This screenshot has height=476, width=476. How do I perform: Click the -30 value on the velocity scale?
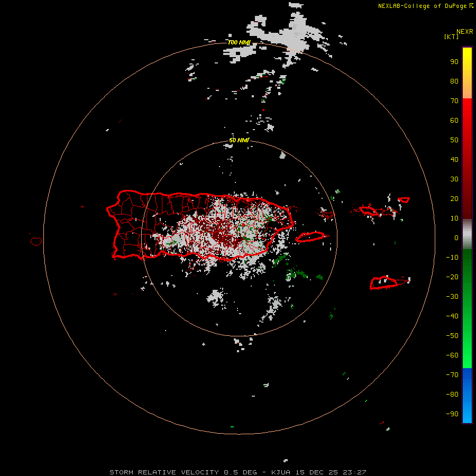point(452,297)
